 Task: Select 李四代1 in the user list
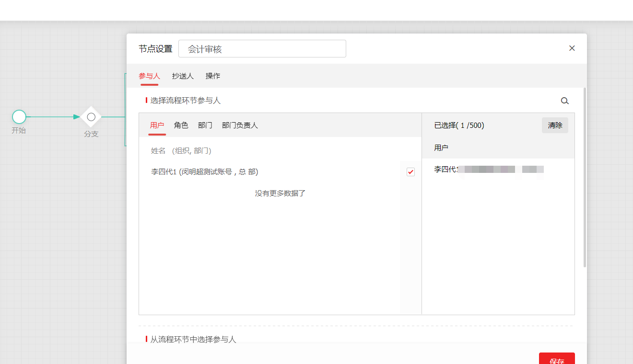[x=205, y=172]
